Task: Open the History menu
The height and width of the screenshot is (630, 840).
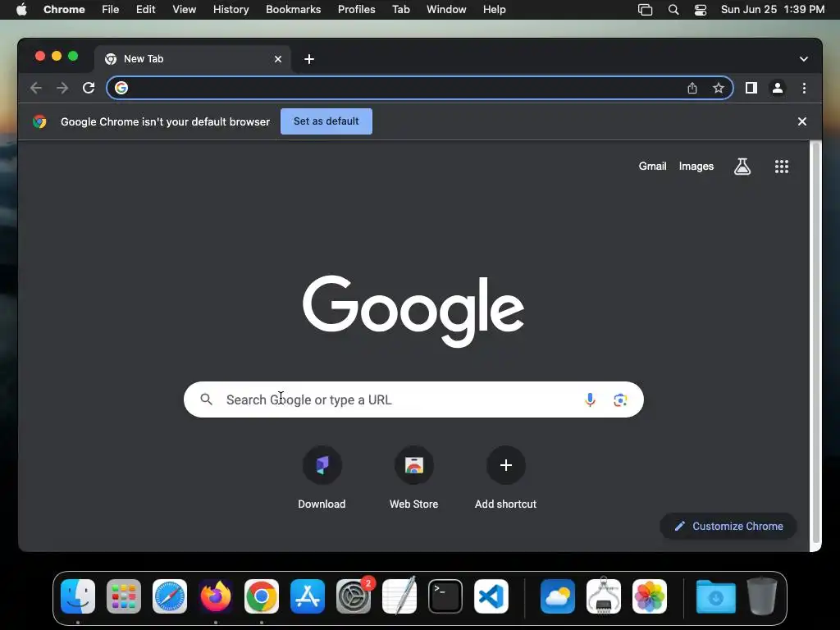Action: pyautogui.click(x=231, y=10)
